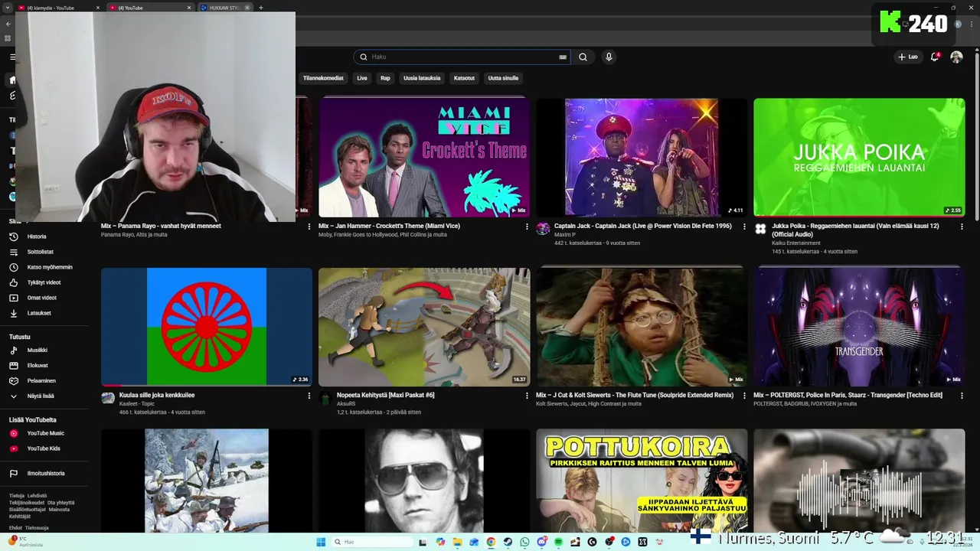Open Spotify from the taskbar

pos(558,542)
